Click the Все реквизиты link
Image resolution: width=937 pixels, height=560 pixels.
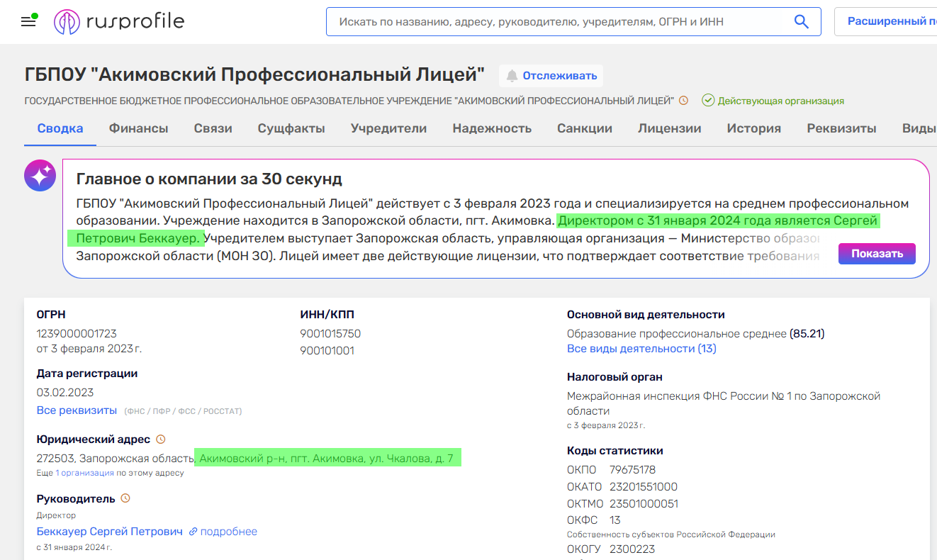click(77, 410)
